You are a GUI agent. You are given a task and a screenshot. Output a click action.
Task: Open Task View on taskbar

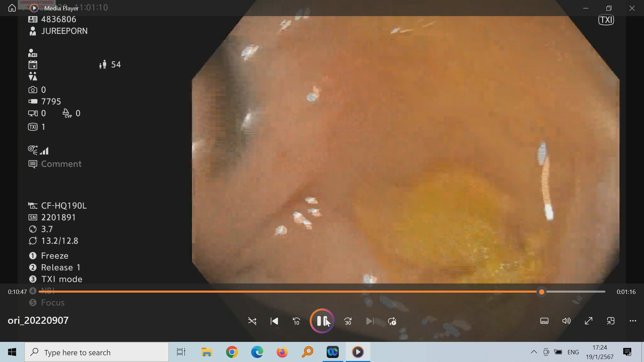pos(181,352)
